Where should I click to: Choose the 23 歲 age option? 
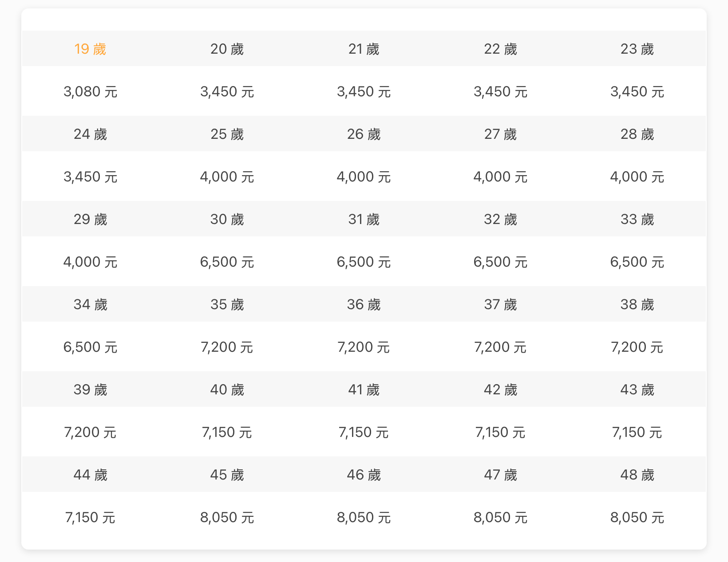tap(637, 49)
